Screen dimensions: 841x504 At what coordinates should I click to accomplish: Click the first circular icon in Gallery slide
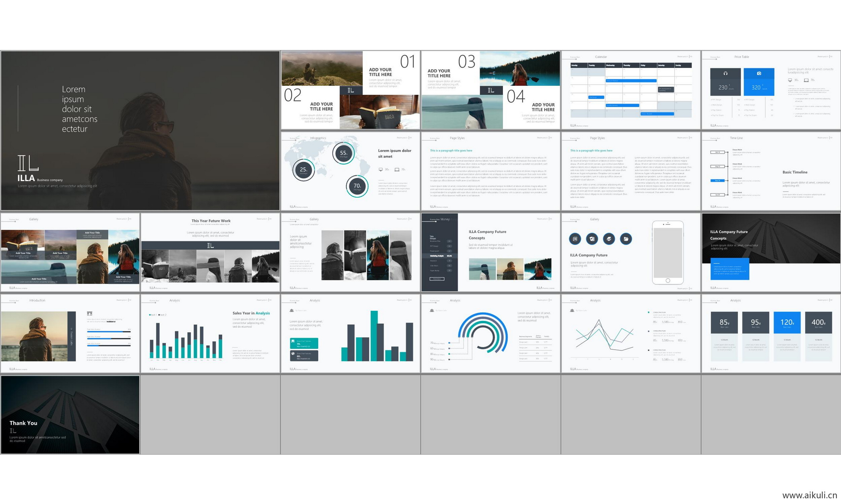(575, 239)
